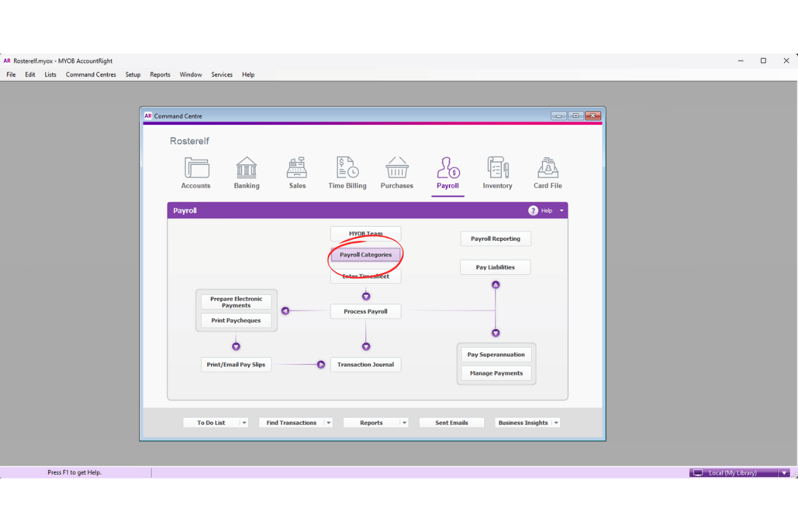Open Business Insights
This screenshot has width=798, height=532.
[x=523, y=423]
